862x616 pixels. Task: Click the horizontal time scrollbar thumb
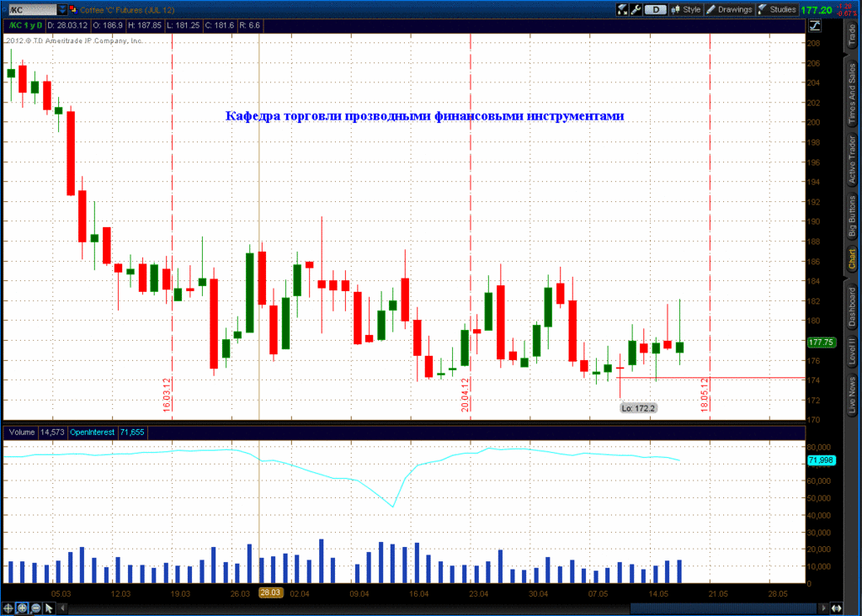point(723,608)
